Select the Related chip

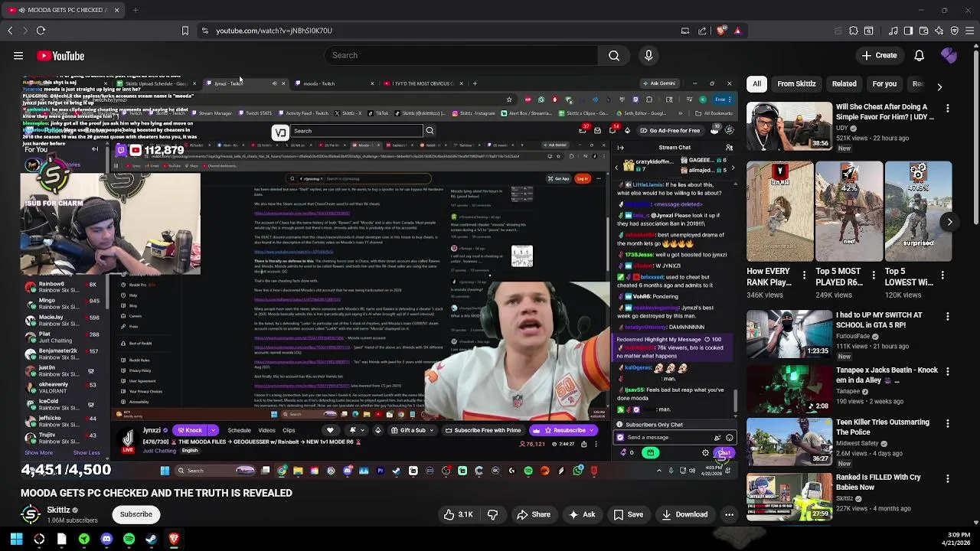pos(844,84)
